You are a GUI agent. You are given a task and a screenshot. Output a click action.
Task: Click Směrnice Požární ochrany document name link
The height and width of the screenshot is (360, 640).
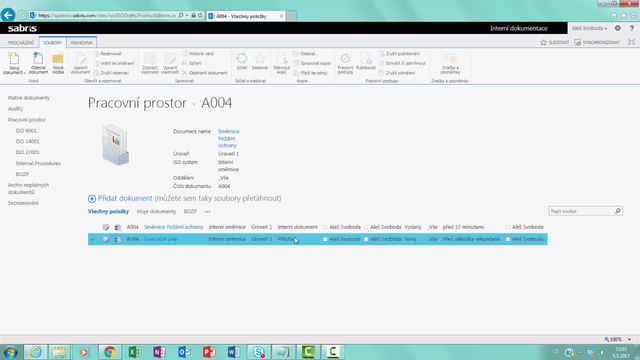coord(229,138)
